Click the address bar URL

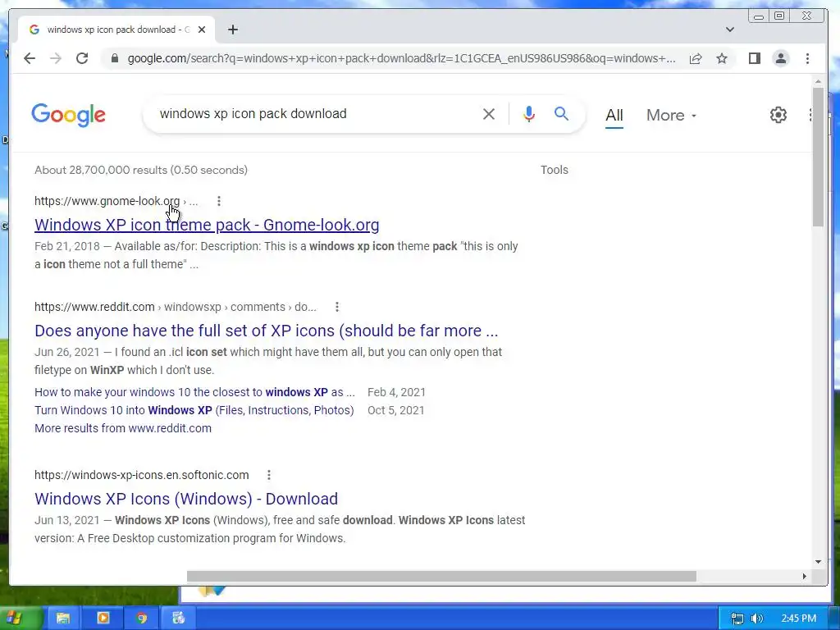tap(401, 58)
